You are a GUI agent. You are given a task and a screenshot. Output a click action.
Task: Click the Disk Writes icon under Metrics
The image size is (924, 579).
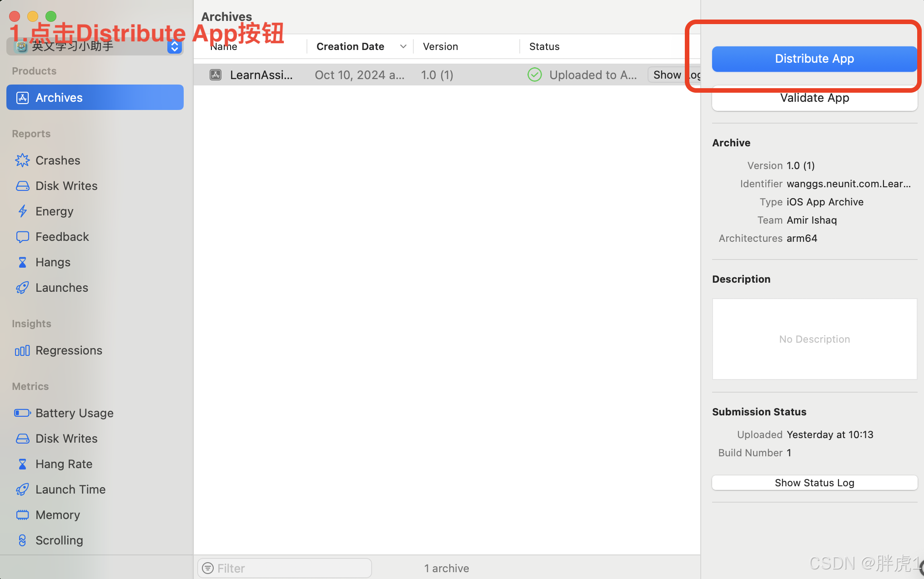22,439
